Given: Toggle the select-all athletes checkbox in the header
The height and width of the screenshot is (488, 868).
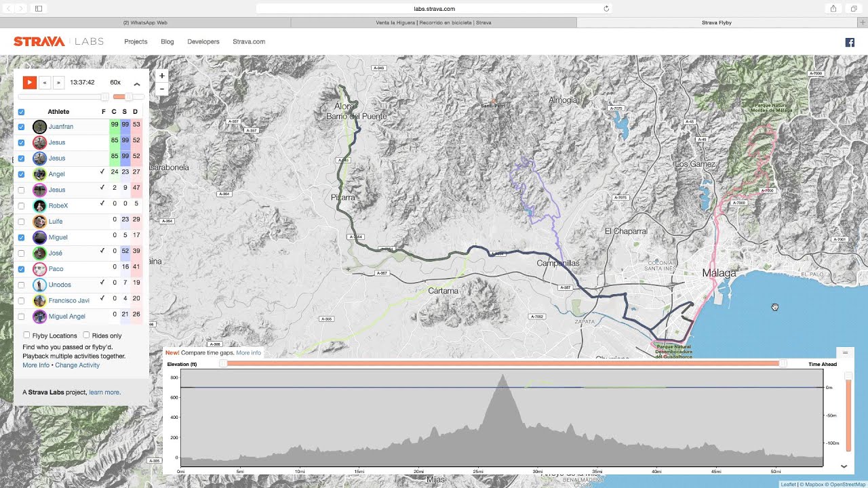Looking at the screenshot, I should point(22,112).
